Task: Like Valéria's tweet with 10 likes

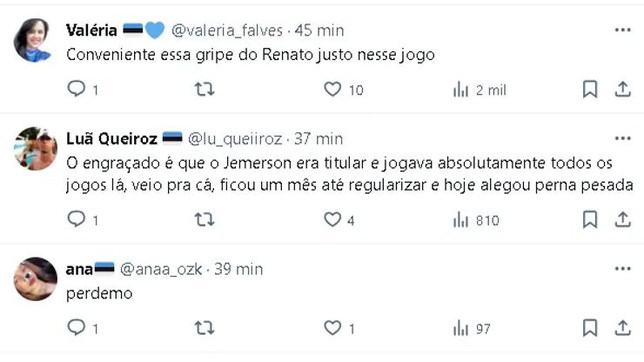Action: (x=332, y=89)
